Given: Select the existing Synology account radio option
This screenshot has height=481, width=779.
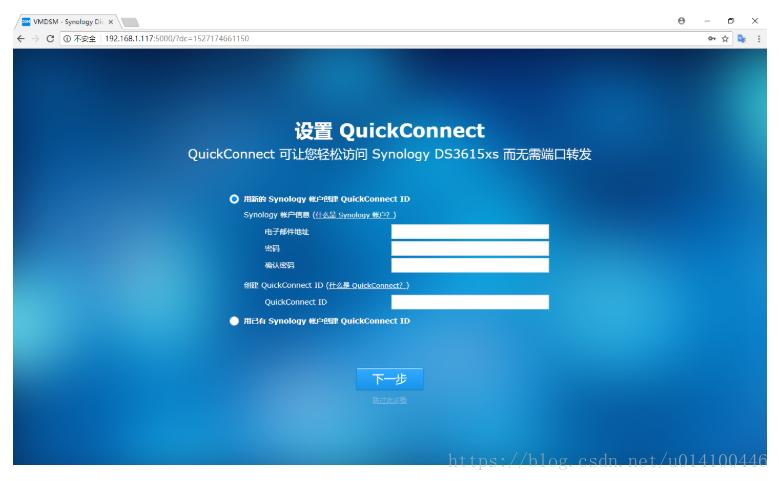Looking at the screenshot, I should click(x=234, y=321).
